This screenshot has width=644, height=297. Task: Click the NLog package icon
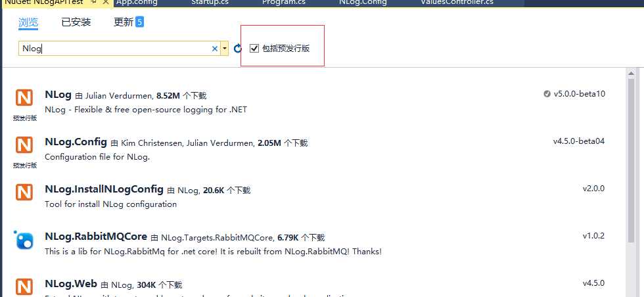point(24,98)
